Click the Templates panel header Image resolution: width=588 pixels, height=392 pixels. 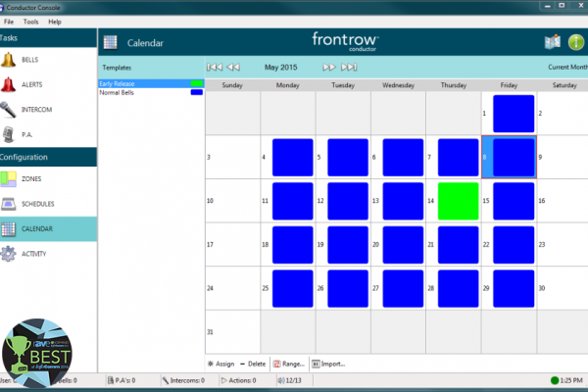pos(117,68)
